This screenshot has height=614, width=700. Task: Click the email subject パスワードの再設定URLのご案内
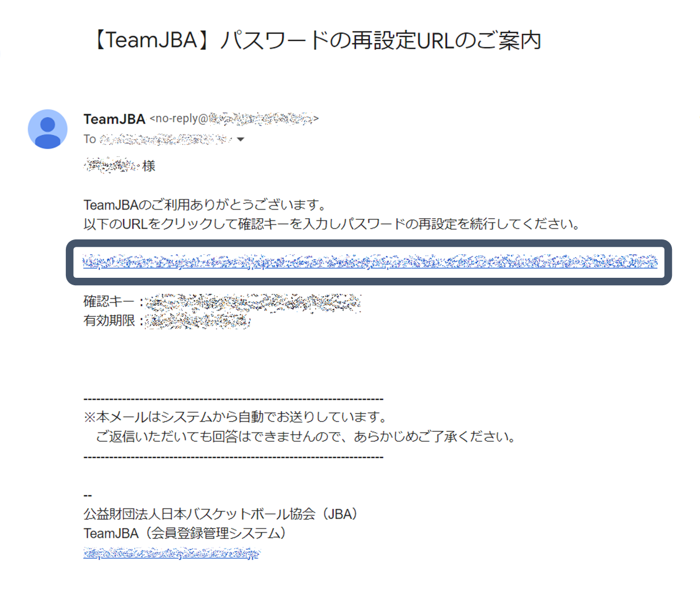316,41
